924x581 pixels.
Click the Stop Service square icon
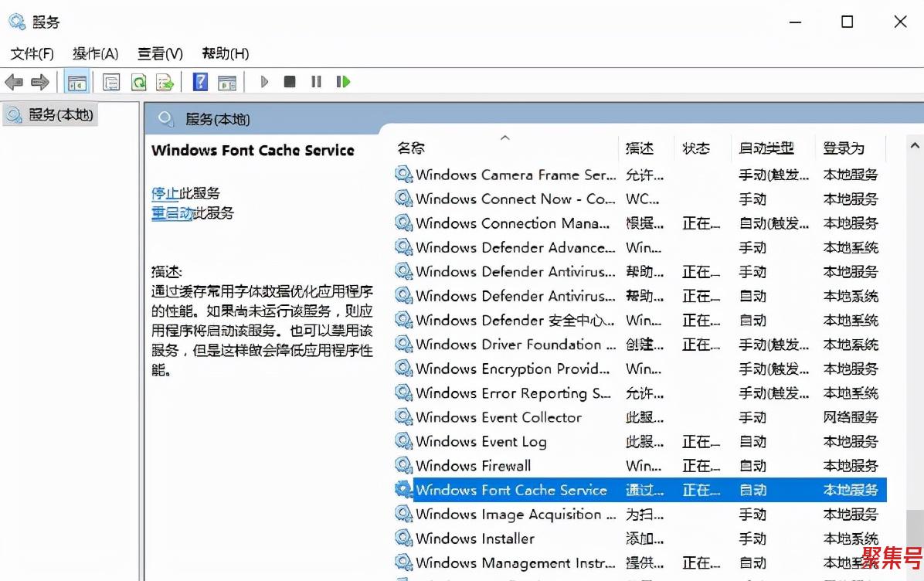click(x=290, y=81)
